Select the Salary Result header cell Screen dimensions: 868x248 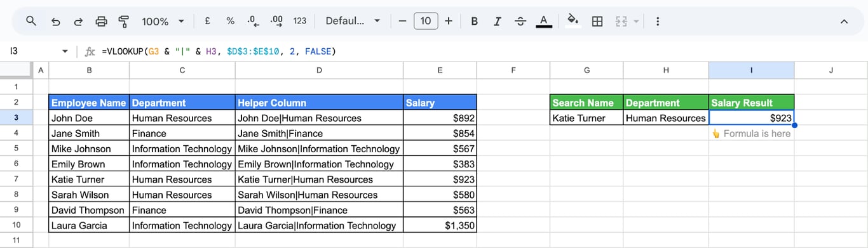coord(751,103)
